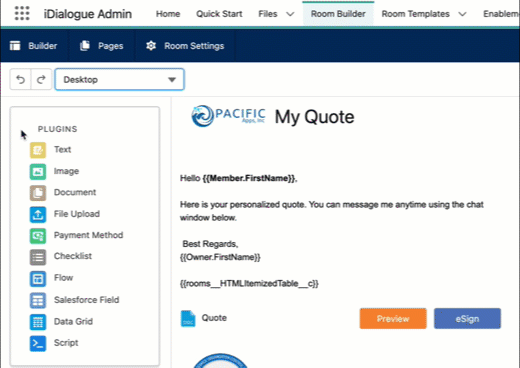520x368 pixels.
Task: Click the Pages toolbar label
Action: 111,46
